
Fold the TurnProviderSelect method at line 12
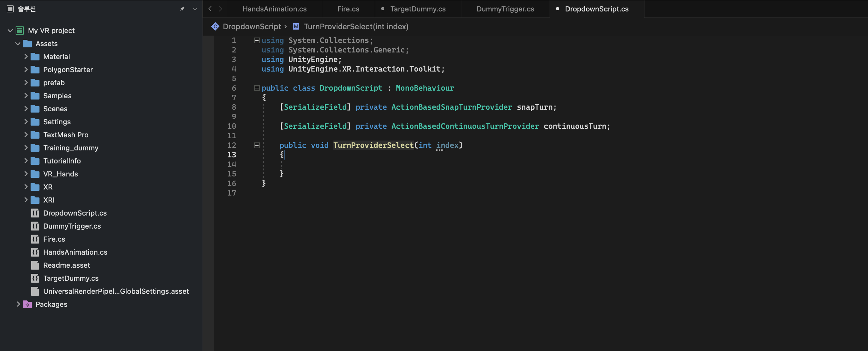click(x=257, y=145)
